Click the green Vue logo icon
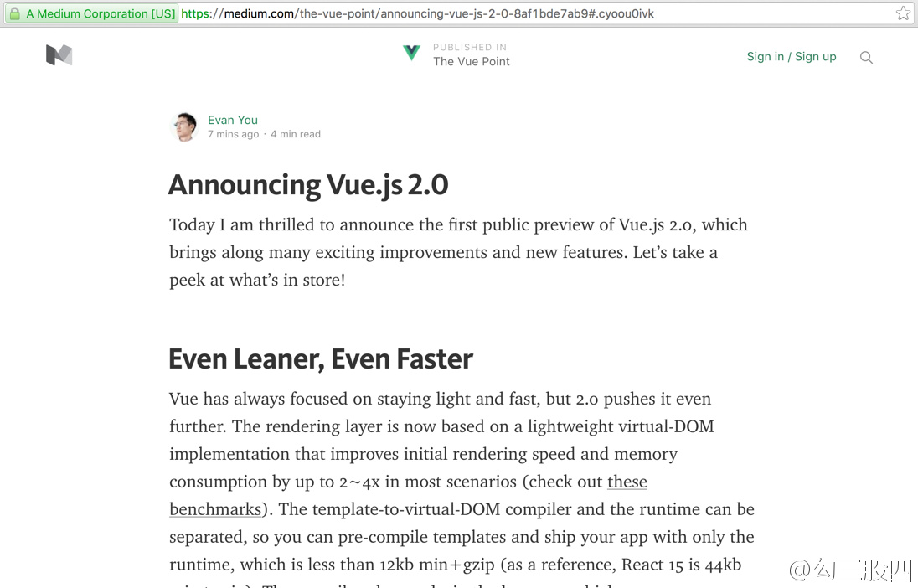The image size is (918, 588). click(x=411, y=54)
